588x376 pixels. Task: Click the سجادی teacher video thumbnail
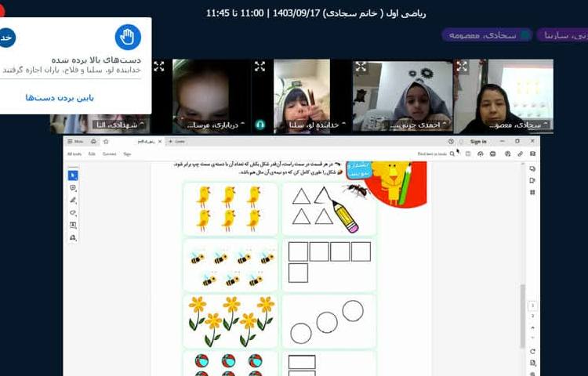coord(503,96)
